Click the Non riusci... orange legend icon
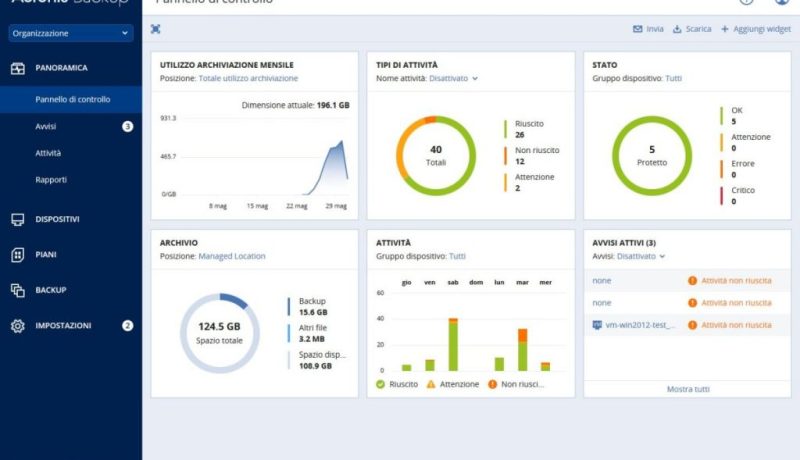 click(x=492, y=384)
